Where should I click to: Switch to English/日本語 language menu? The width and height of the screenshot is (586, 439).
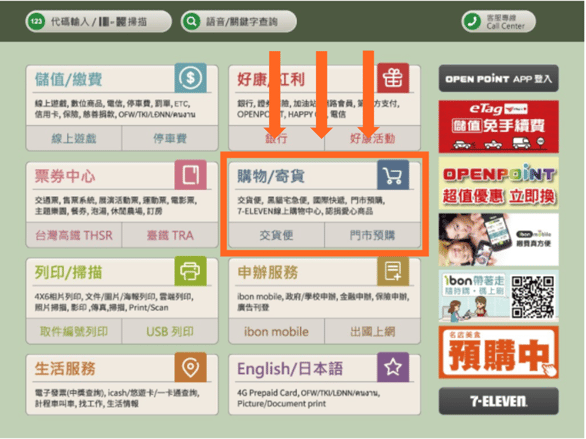tap(290, 369)
